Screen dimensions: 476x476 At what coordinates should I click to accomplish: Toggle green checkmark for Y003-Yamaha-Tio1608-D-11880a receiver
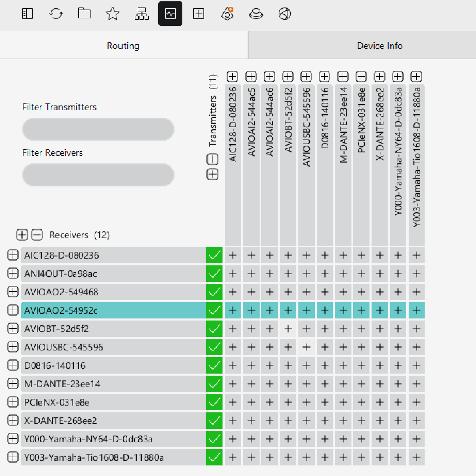[214, 457]
